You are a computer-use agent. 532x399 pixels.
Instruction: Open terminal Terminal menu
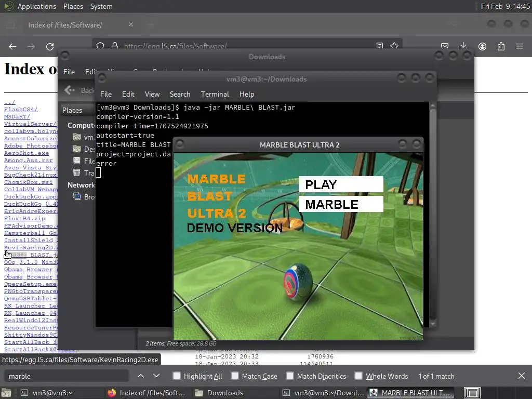coord(215,95)
